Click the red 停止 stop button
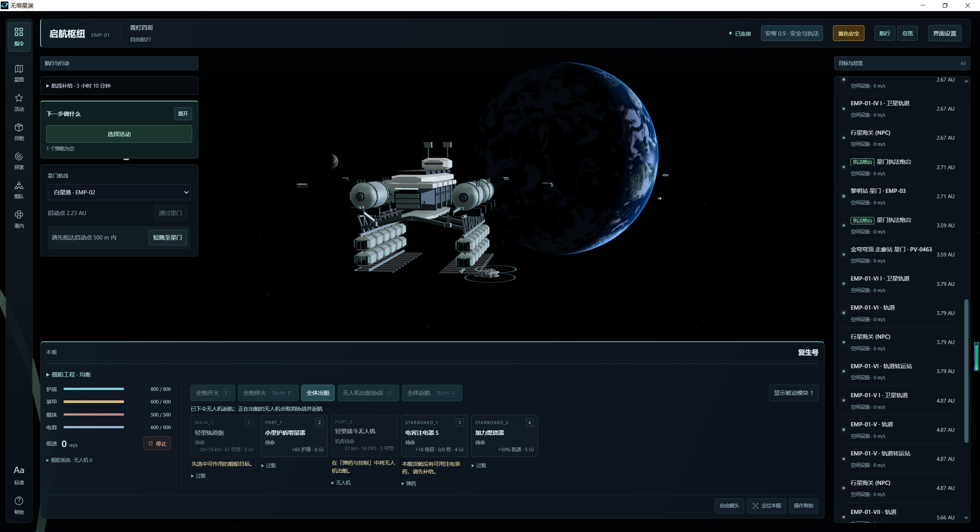This screenshot has width=980, height=532. tap(157, 444)
